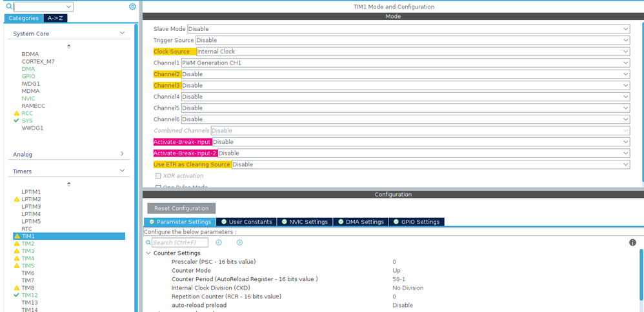Viewport: 644px width, 312px height.
Task: Click the green checkmark beside SYS
Action: point(16,121)
